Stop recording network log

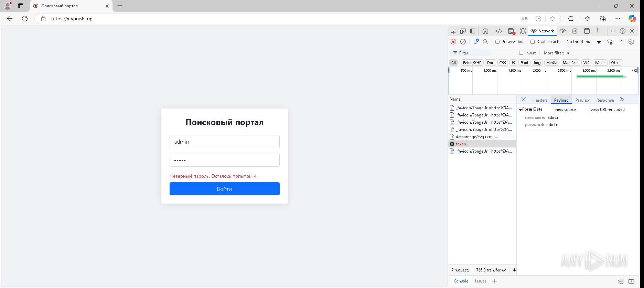coord(453,42)
